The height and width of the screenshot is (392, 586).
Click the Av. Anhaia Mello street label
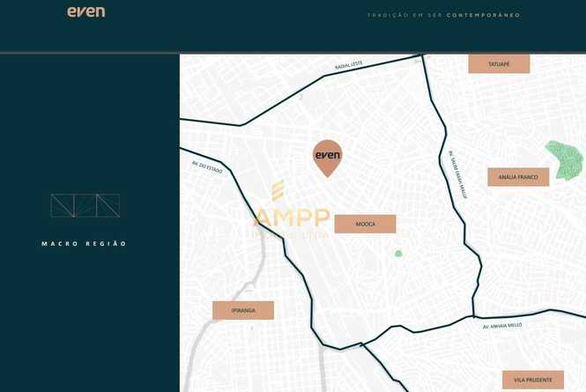pyautogui.click(x=502, y=326)
